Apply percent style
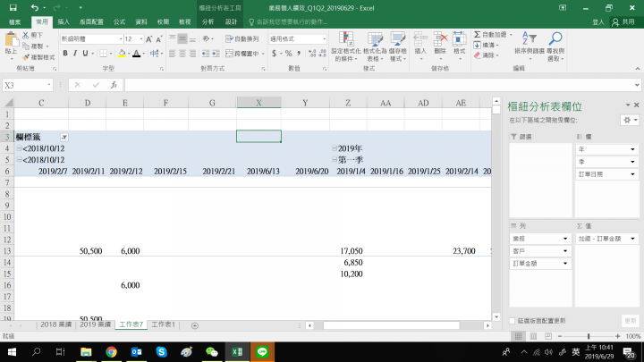The height and width of the screenshot is (362, 644). [289, 54]
